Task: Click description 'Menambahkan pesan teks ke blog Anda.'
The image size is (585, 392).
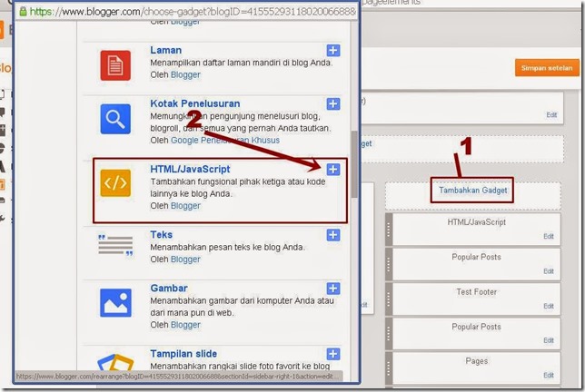Action: click(x=227, y=247)
